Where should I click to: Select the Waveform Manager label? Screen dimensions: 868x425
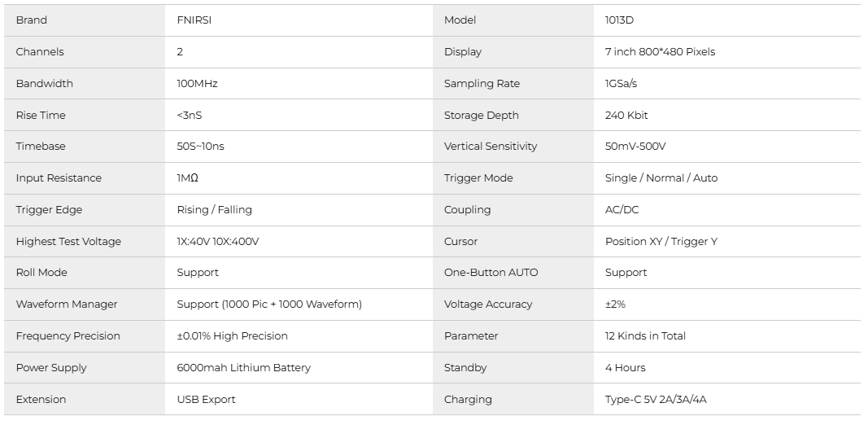tap(67, 305)
